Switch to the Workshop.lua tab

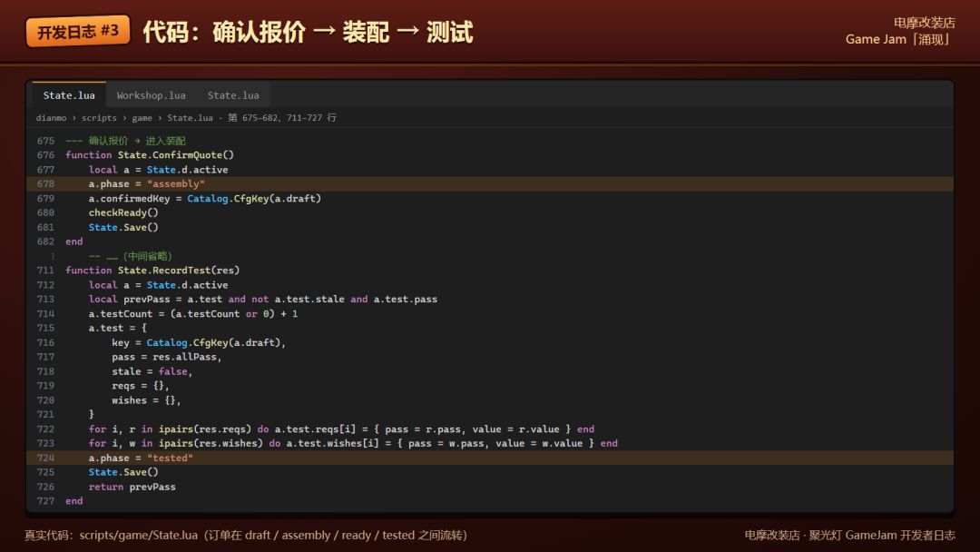click(151, 95)
